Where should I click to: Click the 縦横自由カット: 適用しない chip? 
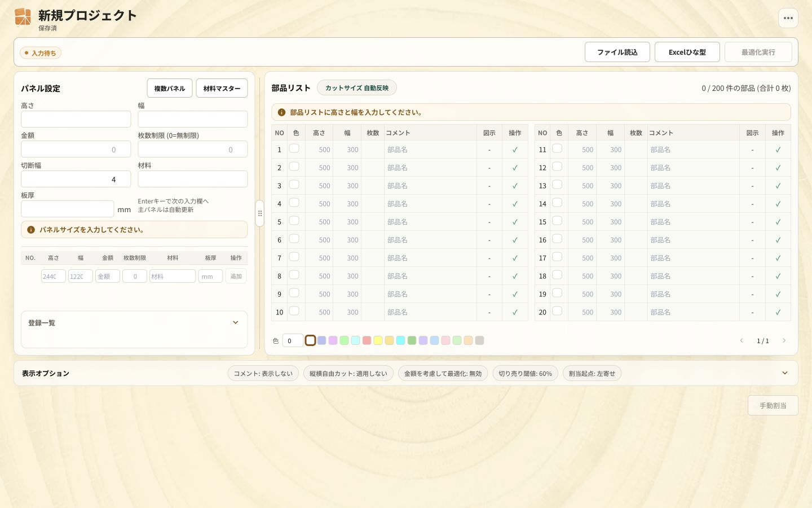(348, 374)
